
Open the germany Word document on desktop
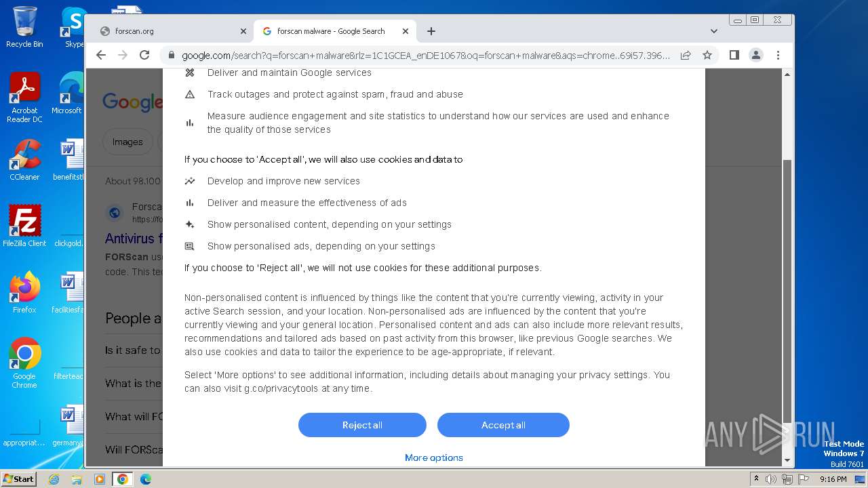pyautogui.click(x=68, y=426)
